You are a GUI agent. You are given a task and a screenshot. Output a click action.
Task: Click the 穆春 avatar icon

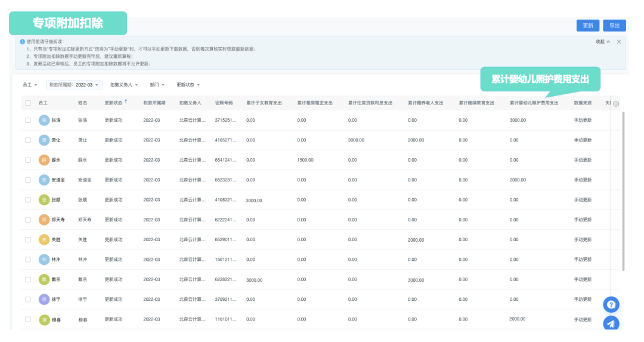[x=44, y=319]
